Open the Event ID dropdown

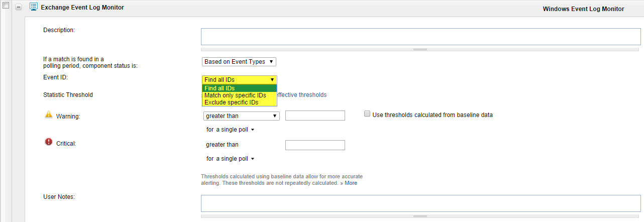(x=239, y=79)
